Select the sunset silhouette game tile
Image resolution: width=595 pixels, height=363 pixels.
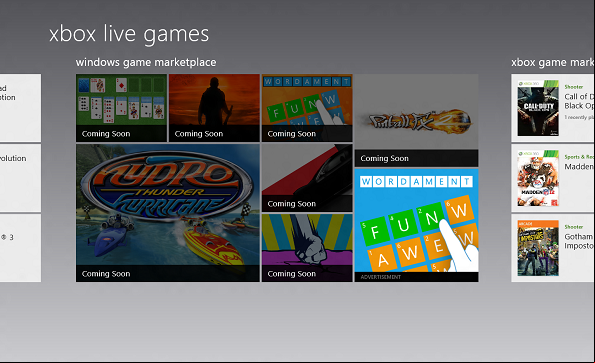point(214,108)
